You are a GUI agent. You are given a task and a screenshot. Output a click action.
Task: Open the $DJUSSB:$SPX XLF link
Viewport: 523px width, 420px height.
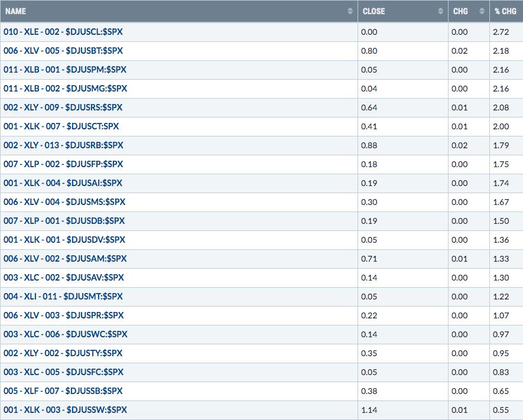[x=63, y=390]
